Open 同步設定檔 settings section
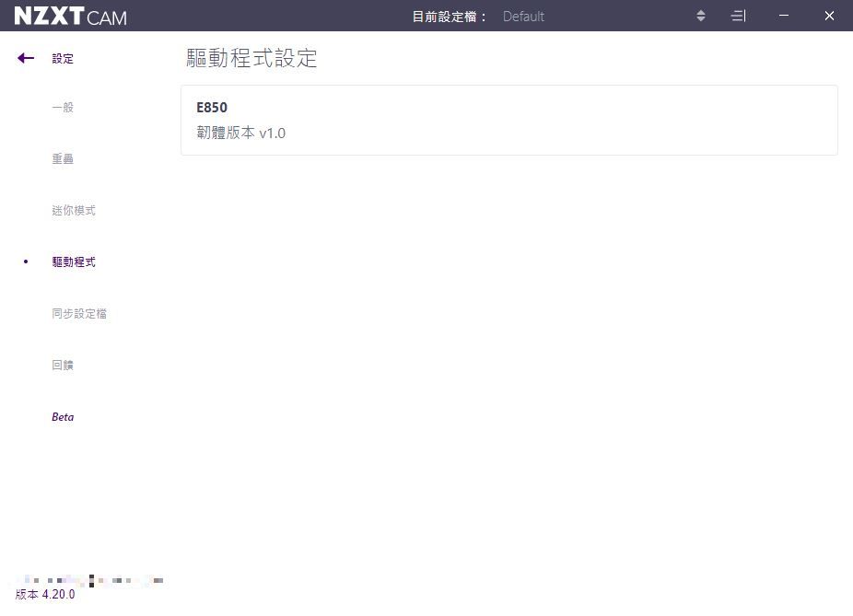This screenshot has height=616, width=853. pyautogui.click(x=79, y=314)
